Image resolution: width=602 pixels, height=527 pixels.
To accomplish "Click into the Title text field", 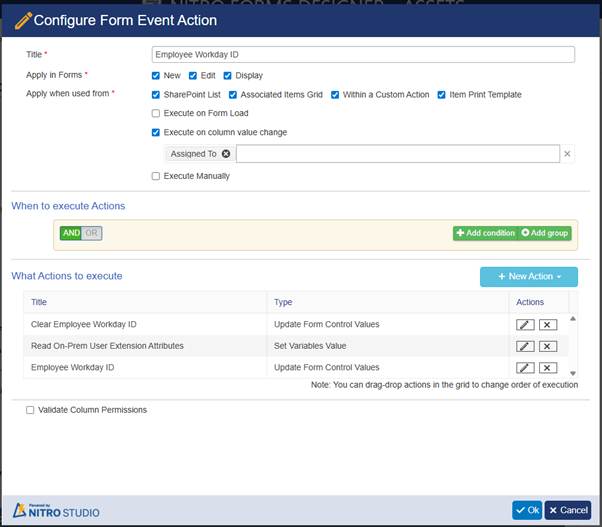I will [362, 56].
